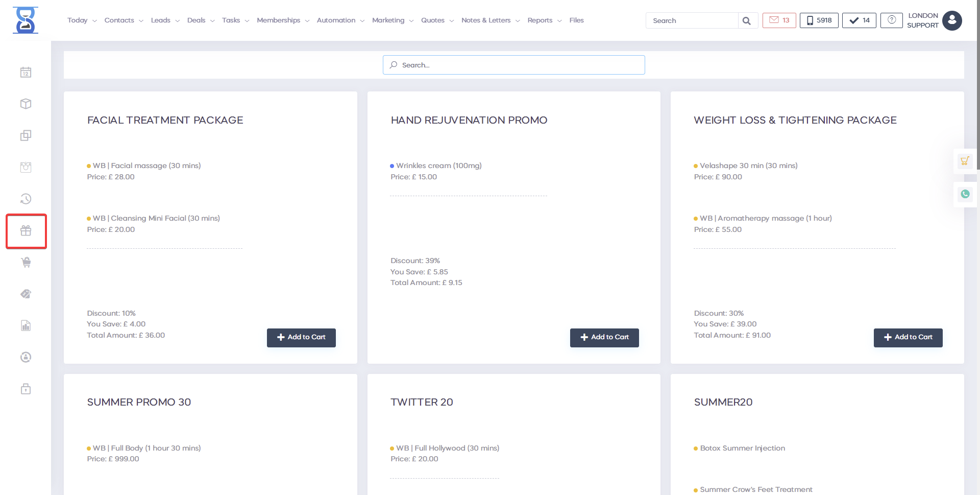Open the help question mark icon

(891, 20)
